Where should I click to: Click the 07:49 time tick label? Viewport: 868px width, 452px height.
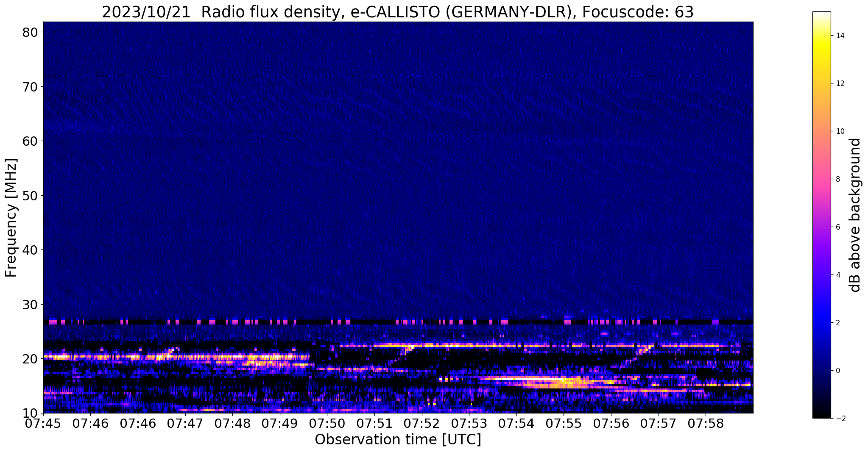[280, 423]
